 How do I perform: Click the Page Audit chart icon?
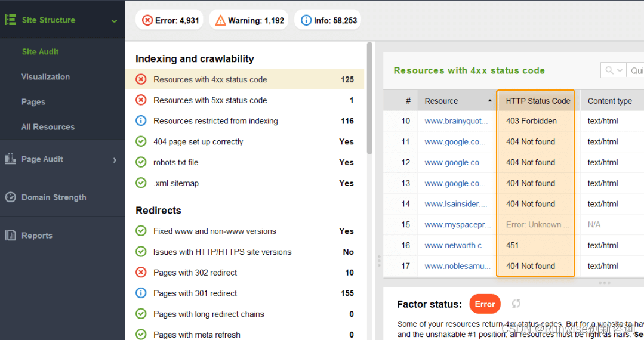pyautogui.click(x=10, y=159)
